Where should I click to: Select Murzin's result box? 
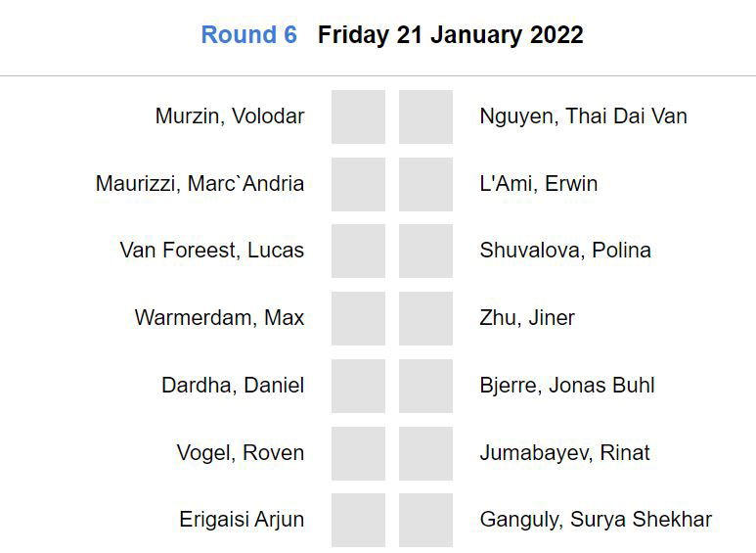click(358, 117)
